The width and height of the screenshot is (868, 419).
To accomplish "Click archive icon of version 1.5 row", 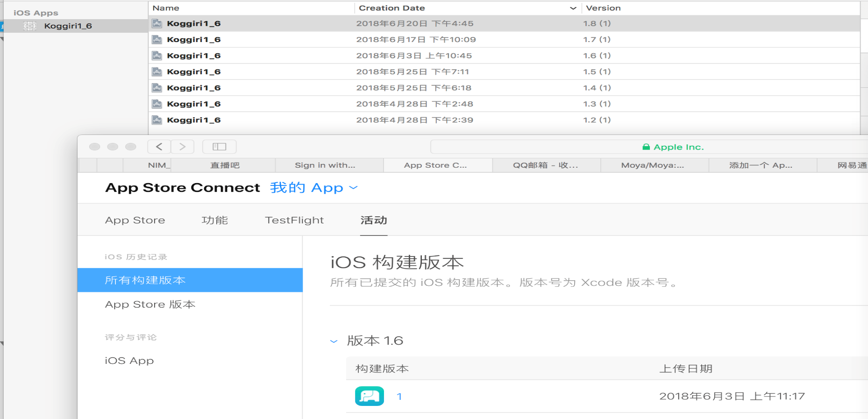I will pos(157,71).
